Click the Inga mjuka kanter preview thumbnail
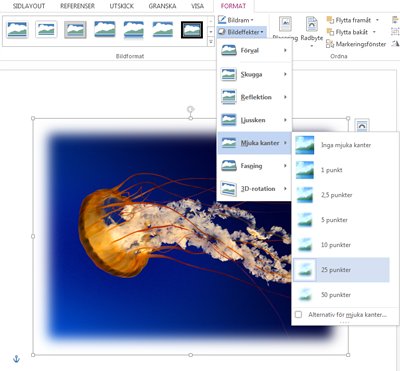Image resolution: width=400 pixels, height=371 pixels. (x=305, y=145)
